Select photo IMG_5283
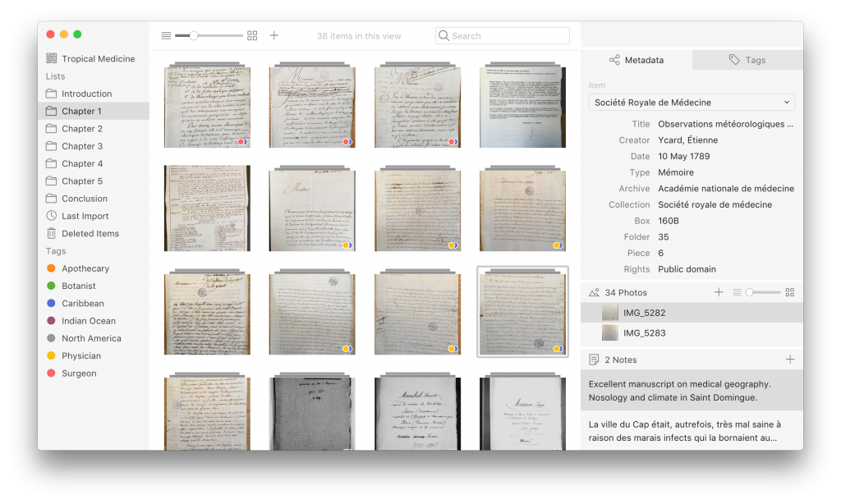Screen dimensions: 841x504 pos(644,332)
